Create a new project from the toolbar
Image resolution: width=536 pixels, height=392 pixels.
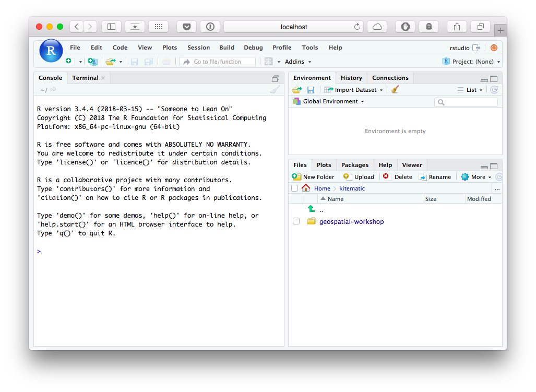(92, 62)
